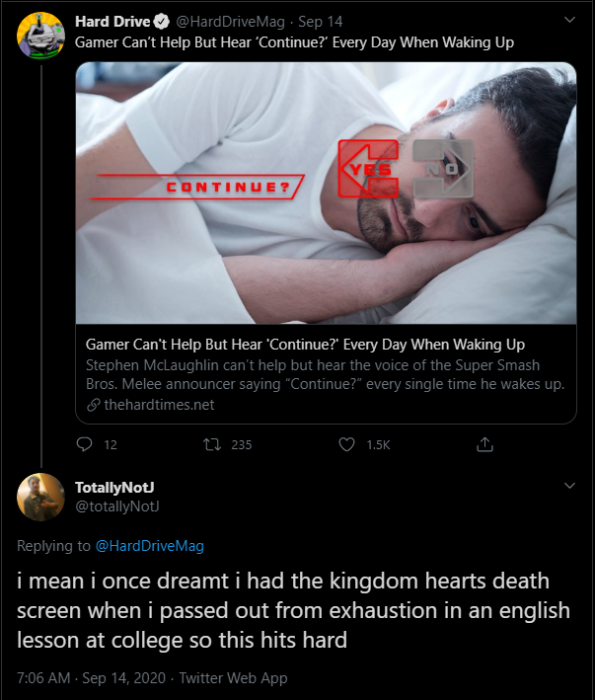595x700 pixels.
Task: Expand the Hard Drive tweet options chevron
Action: [x=568, y=20]
